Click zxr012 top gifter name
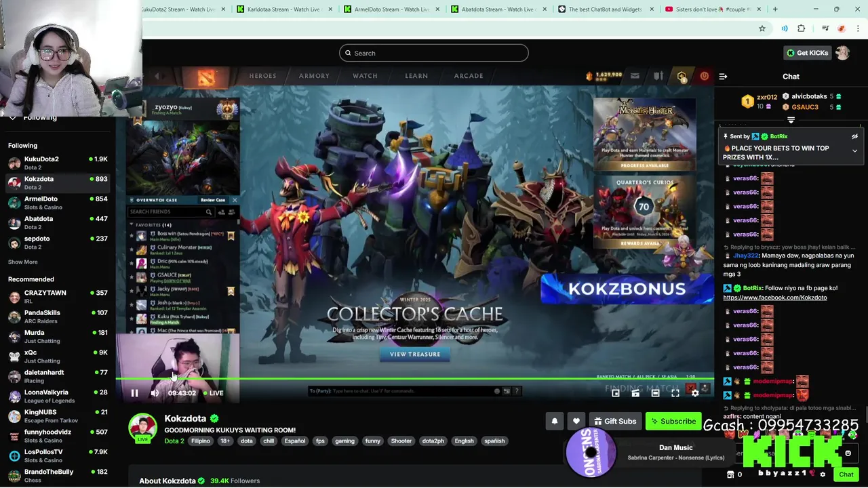This screenshot has height=488, width=868. point(767,98)
